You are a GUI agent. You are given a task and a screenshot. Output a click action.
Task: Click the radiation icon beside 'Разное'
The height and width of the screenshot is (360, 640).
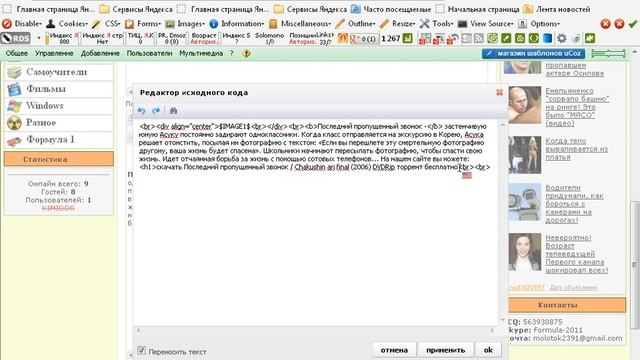(14, 123)
